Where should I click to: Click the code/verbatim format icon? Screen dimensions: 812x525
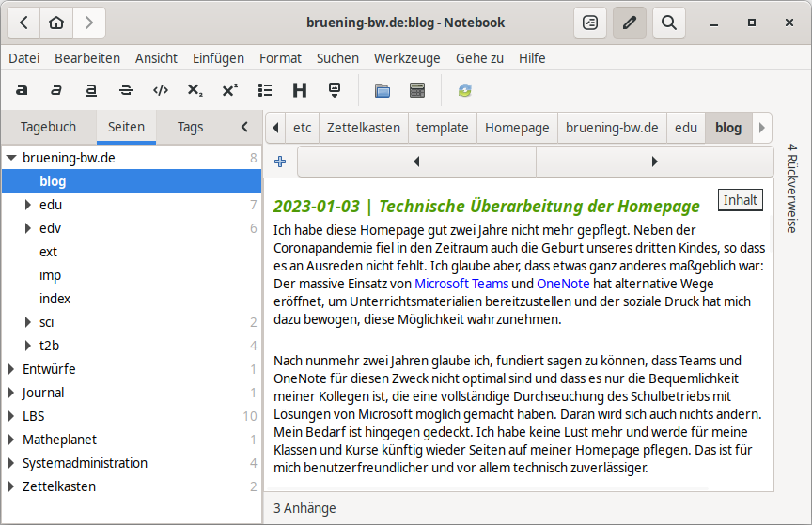161,91
